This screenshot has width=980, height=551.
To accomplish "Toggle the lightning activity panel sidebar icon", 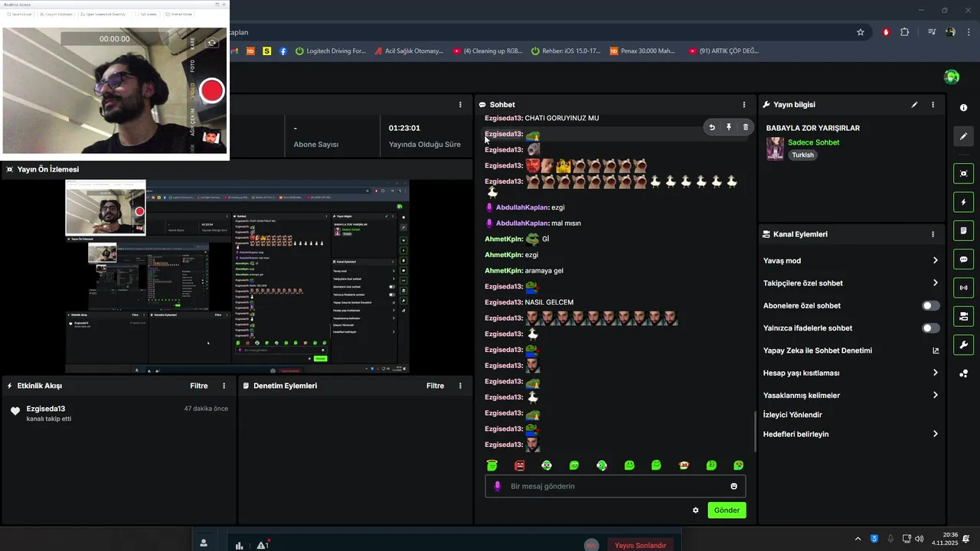I will (964, 202).
